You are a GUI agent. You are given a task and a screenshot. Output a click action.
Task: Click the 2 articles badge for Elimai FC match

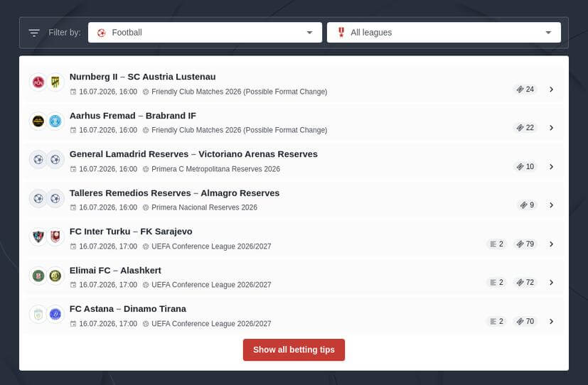pyautogui.click(x=496, y=283)
